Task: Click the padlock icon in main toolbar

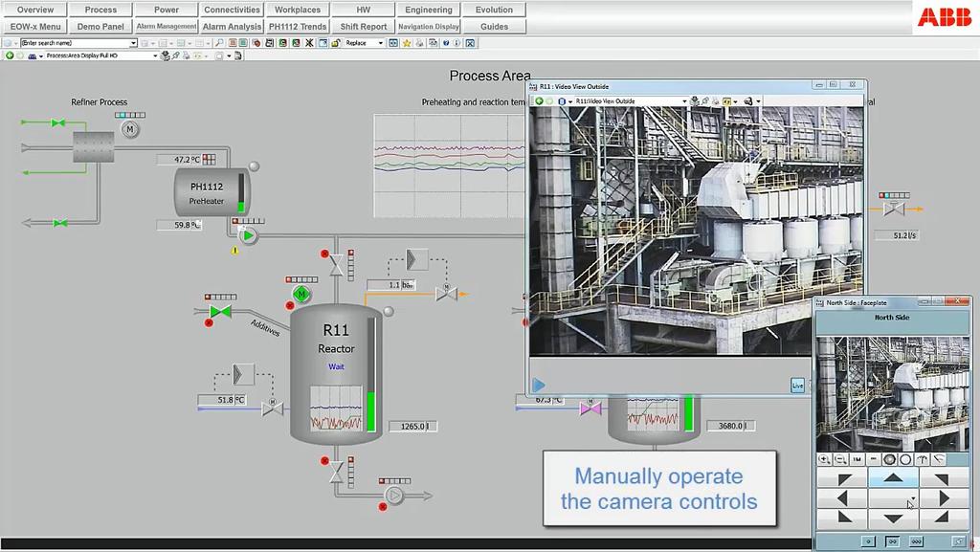Action: [336, 43]
